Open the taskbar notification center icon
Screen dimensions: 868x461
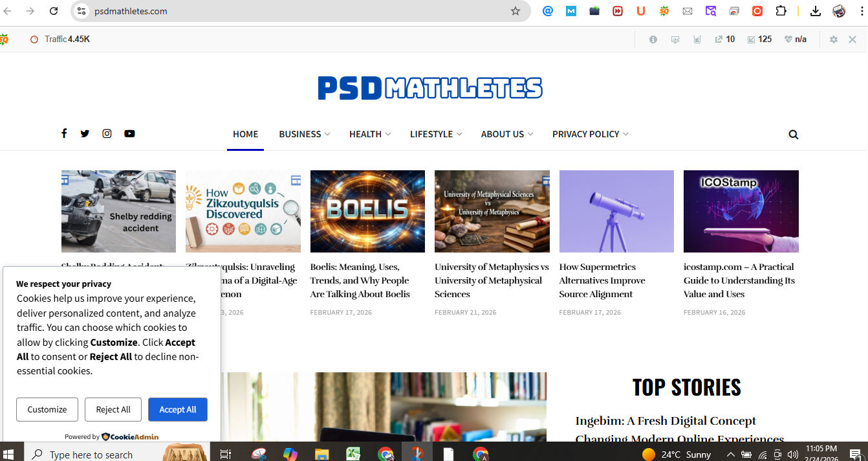[x=856, y=455]
